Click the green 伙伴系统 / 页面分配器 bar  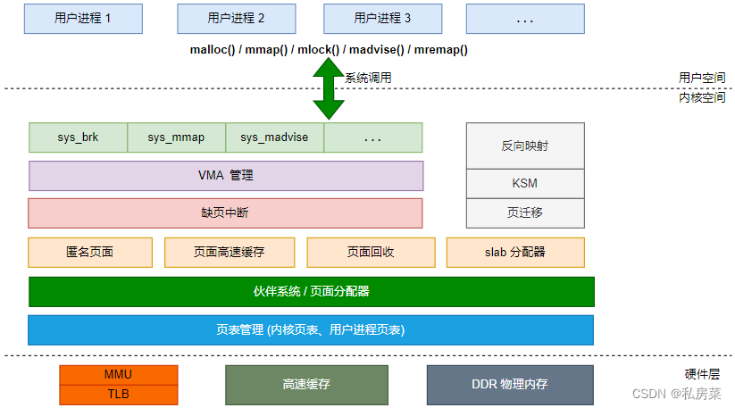coord(312,292)
